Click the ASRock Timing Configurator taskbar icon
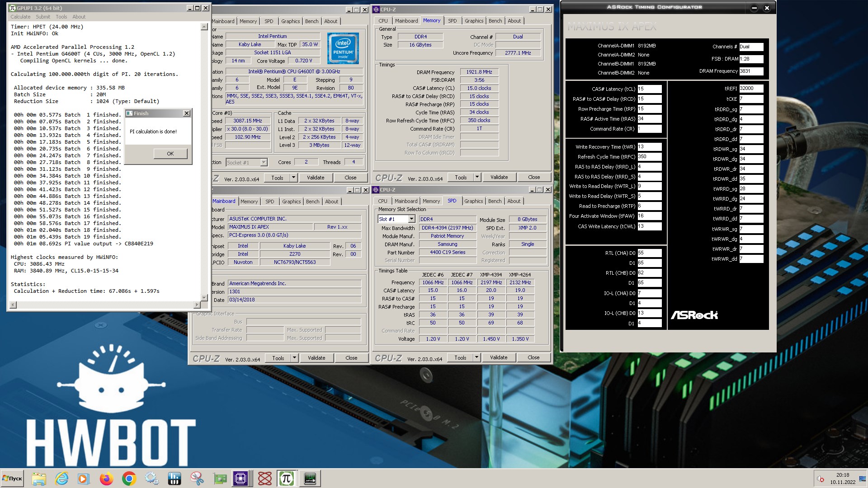The height and width of the screenshot is (488, 868). point(310,479)
